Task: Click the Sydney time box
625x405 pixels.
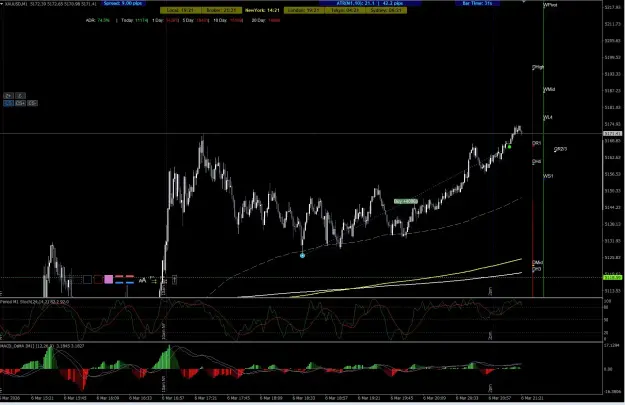Action: (x=386, y=10)
